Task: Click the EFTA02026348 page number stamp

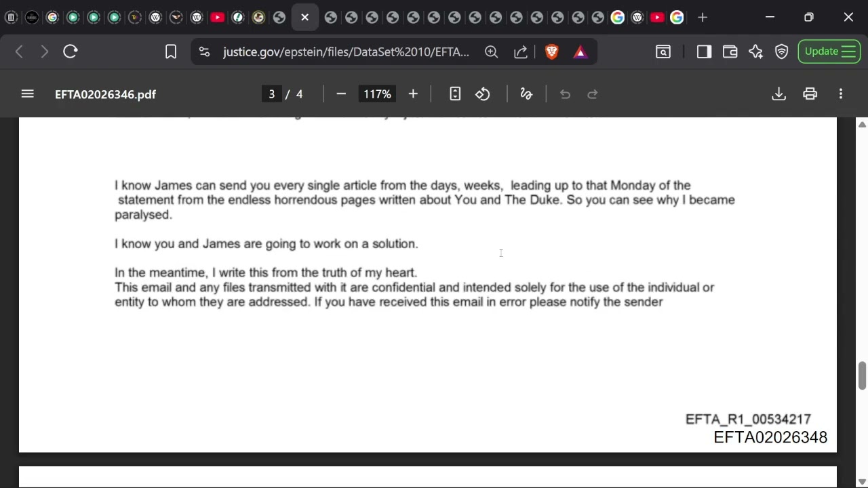Action: click(x=770, y=438)
